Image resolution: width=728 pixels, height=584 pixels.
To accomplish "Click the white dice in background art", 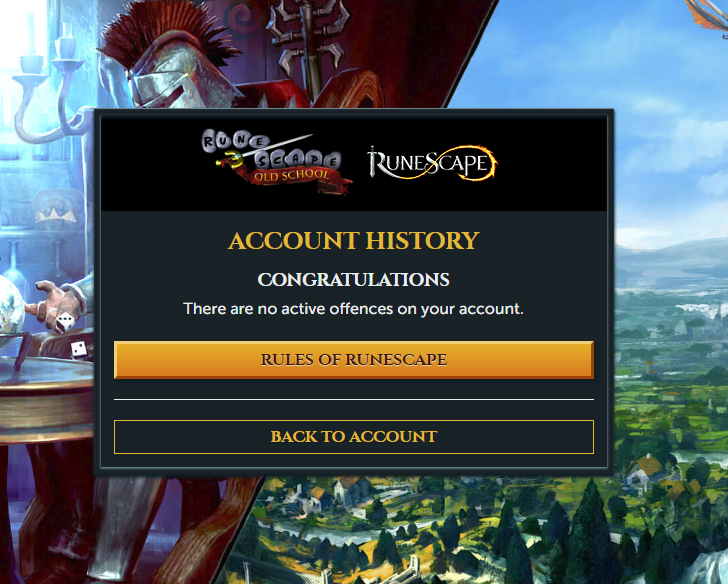I will click(x=65, y=322).
